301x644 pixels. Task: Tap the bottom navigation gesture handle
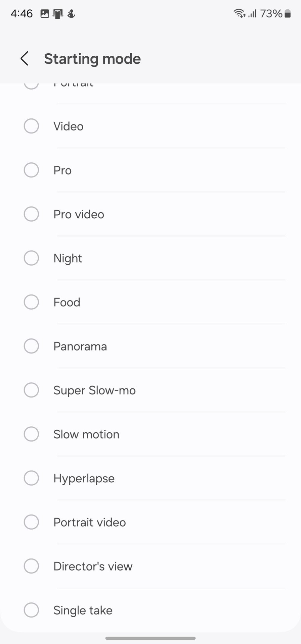[x=150, y=638]
